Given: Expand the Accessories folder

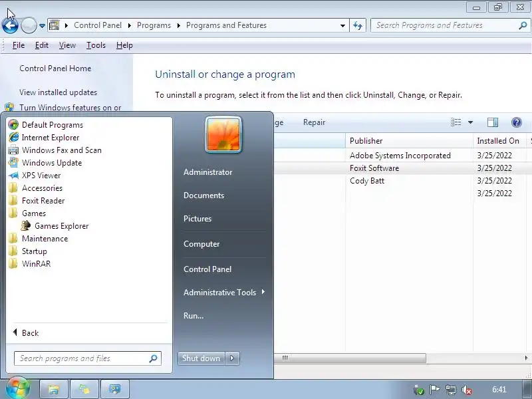Looking at the screenshot, I should click(x=42, y=188).
